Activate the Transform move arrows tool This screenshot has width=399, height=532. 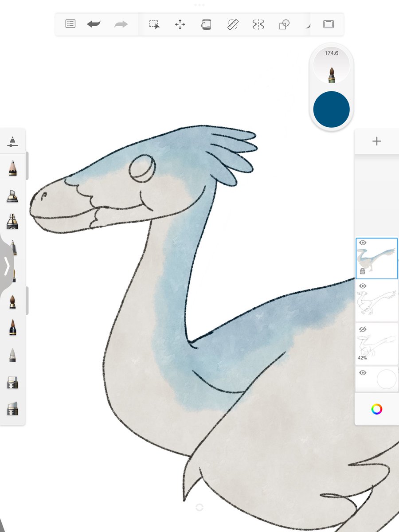pos(180,24)
